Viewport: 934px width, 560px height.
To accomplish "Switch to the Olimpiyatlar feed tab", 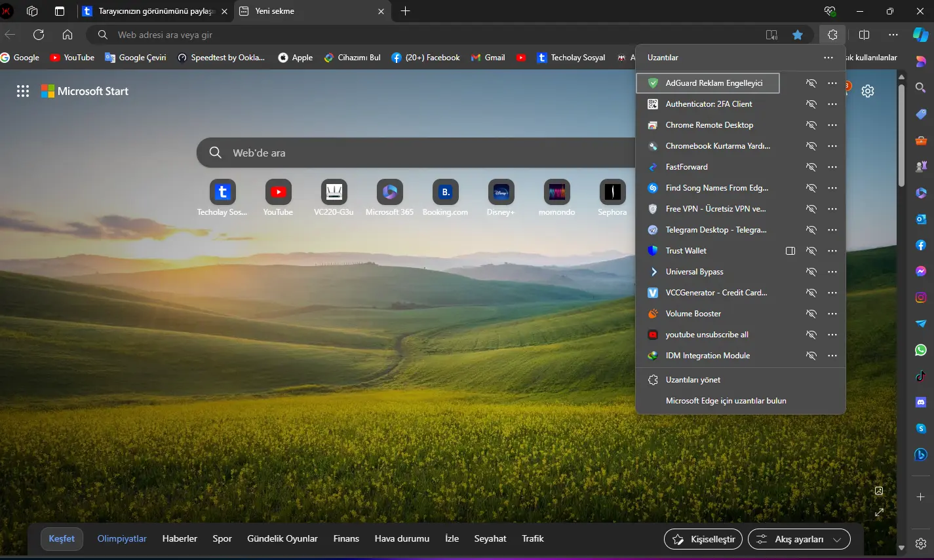I will (122, 538).
